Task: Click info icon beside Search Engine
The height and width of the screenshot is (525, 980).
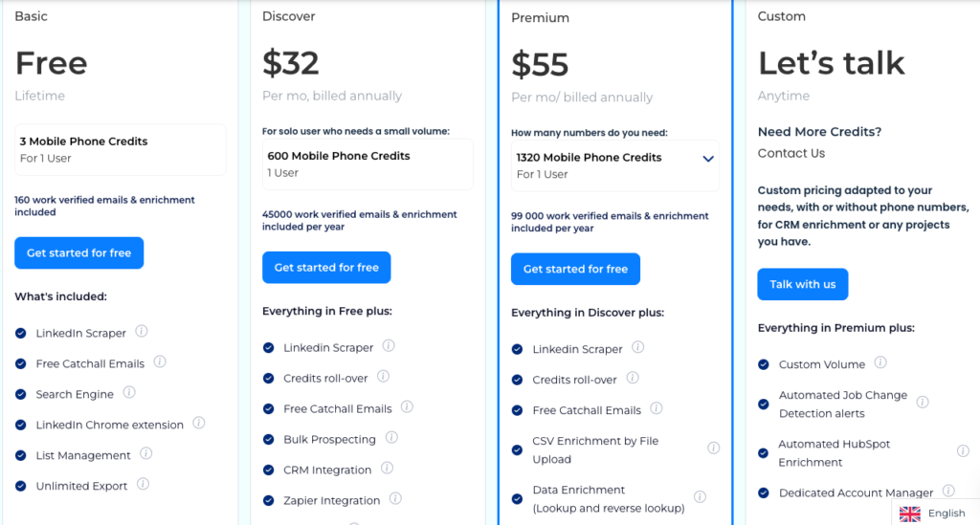Action: [129, 393]
